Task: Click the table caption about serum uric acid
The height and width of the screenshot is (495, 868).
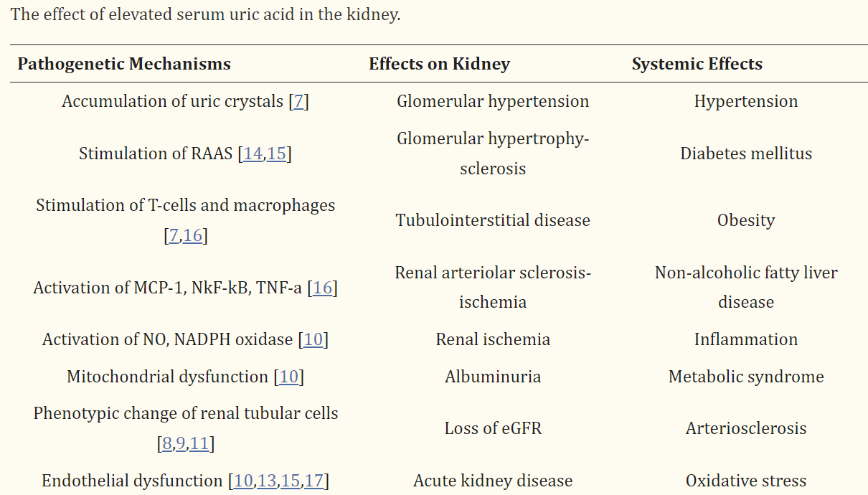Action: (x=205, y=15)
